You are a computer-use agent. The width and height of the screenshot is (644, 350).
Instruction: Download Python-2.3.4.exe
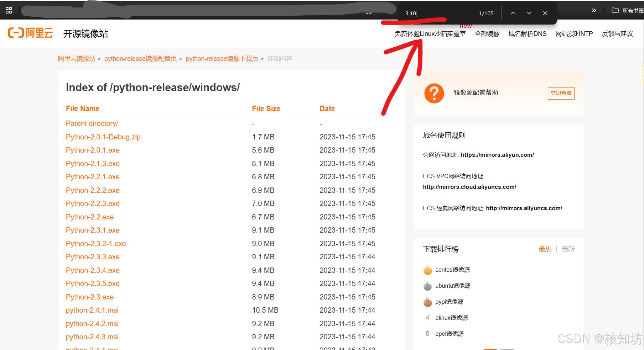coord(93,270)
